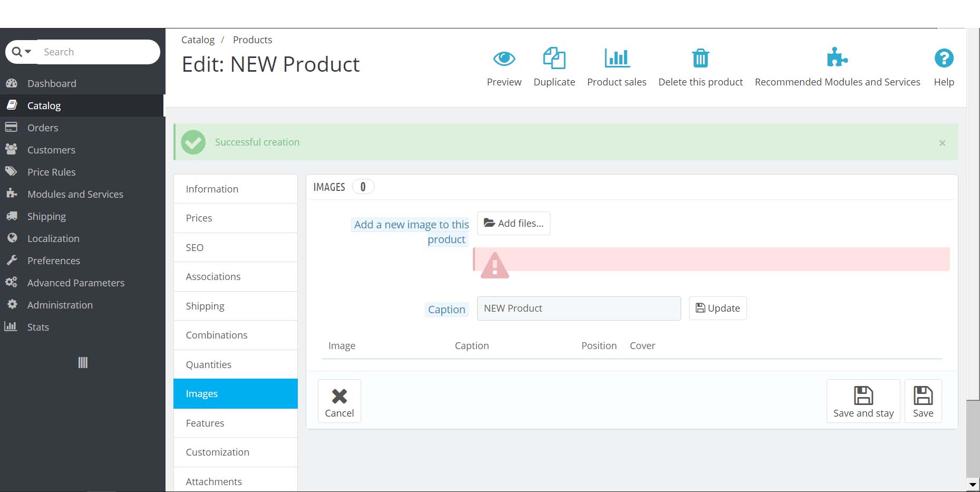Switch to the Combinations tab

236,335
